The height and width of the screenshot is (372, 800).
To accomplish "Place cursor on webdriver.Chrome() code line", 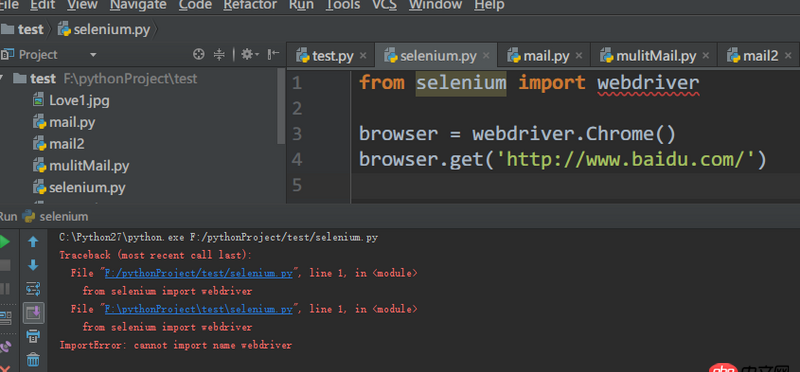I will [x=517, y=134].
